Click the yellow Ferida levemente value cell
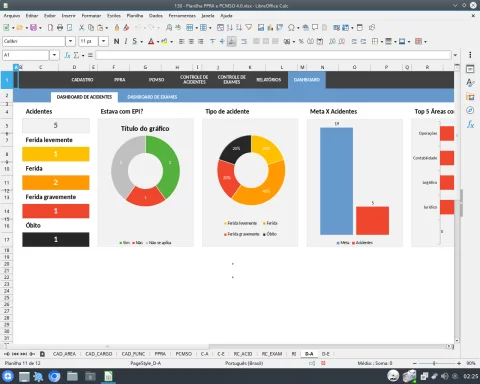This screenshot has height=384, width=480. (x=56, y=154)
